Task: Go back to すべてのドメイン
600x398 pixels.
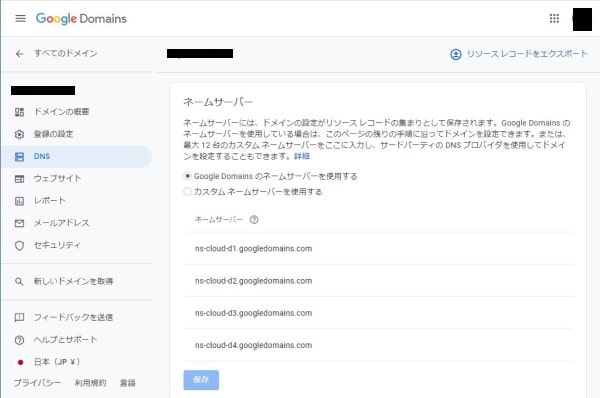Action: 65,54
